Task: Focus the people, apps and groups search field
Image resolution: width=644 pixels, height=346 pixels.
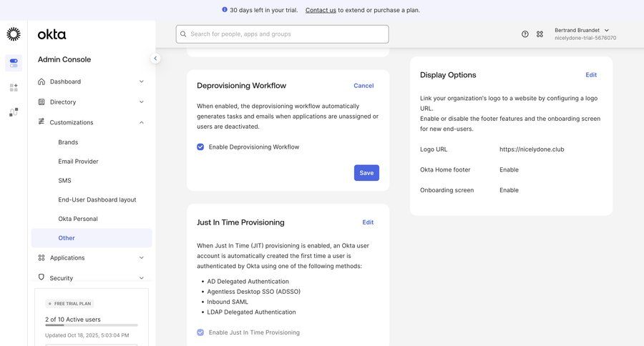Action: pos(283,34)
